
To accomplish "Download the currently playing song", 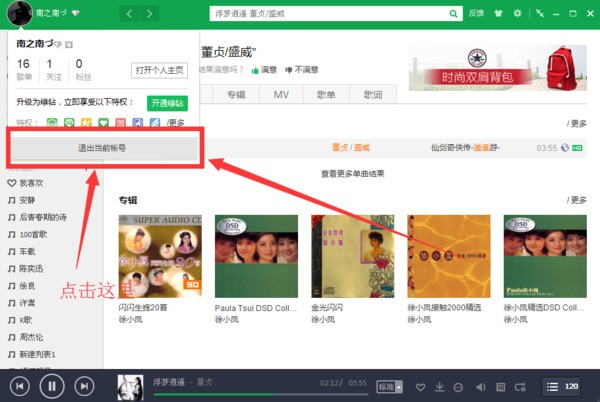I will coord(440,387).
